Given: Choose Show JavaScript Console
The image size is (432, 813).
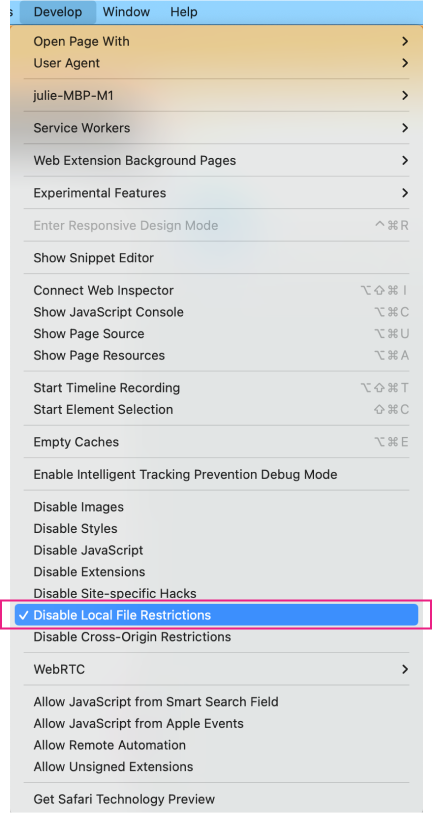Looking at the screenshot, I should pos(216,312).
